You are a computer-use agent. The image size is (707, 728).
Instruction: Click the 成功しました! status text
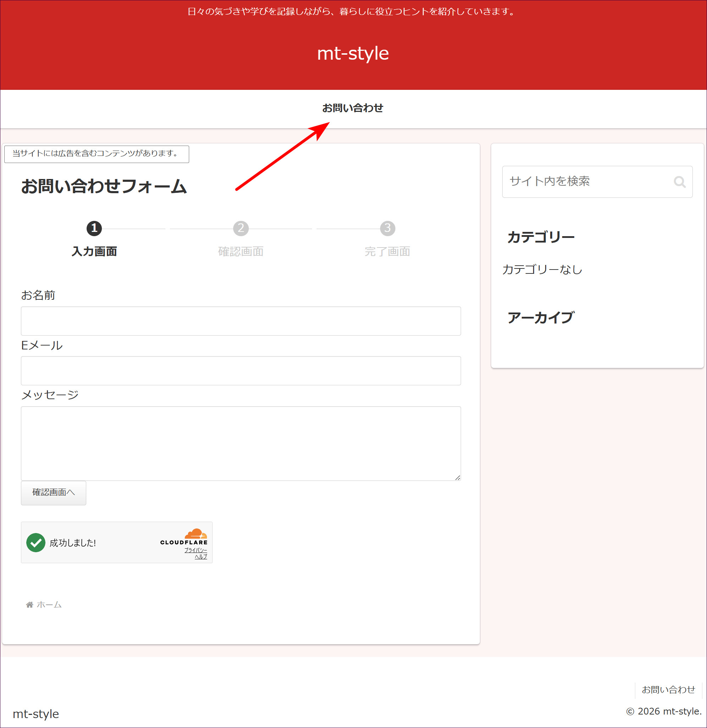tap(73, 543)
